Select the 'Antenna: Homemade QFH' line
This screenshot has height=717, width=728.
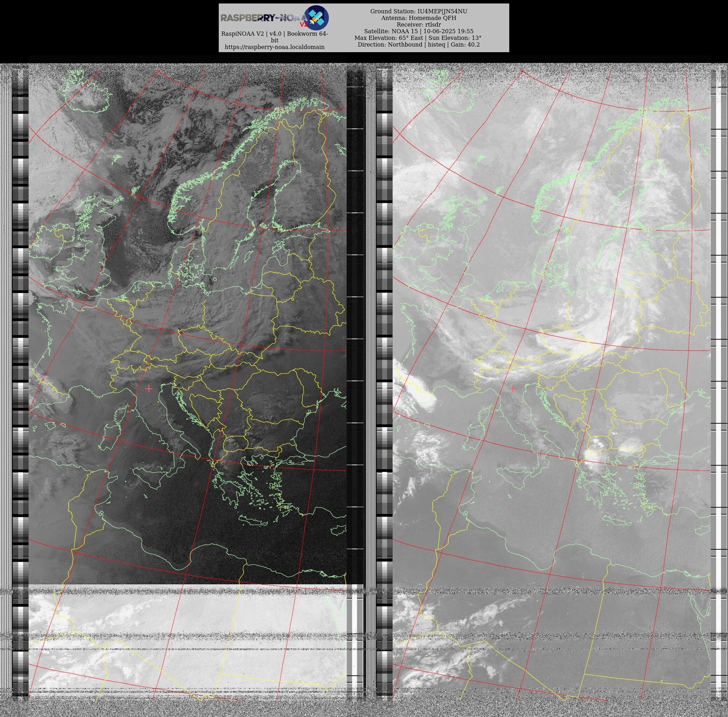419,18
